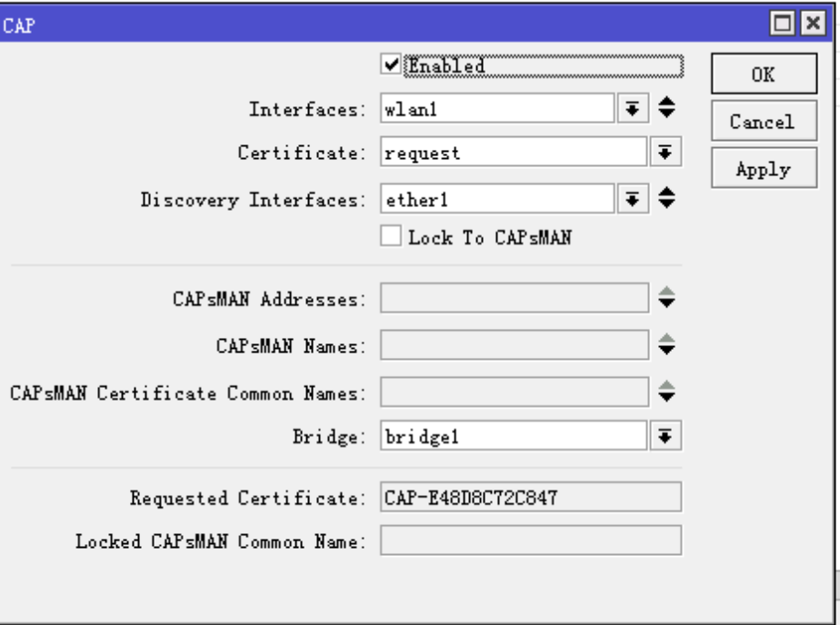Add or remove Interfaces entry arrows

coord(666,107)
